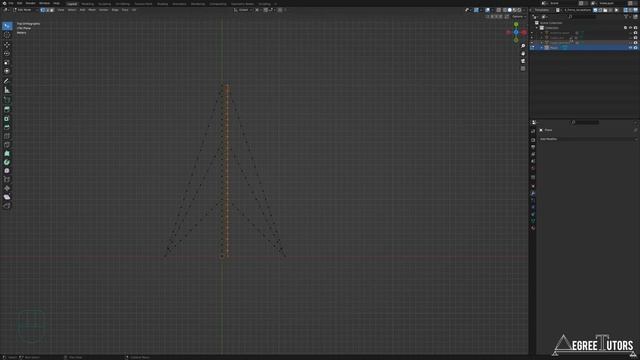Open pivot point dropdown in header

[x=258, y=10]
